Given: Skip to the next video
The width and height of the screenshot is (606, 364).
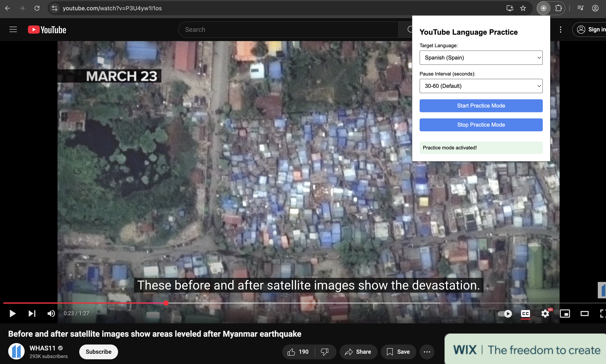Looking at the screenshot, I should click(x=32, y=314).
